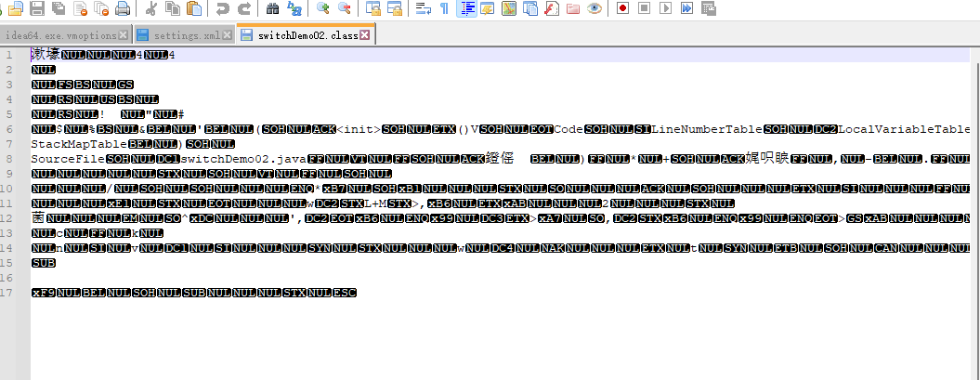Toggle Show All Characters pilcrow icon
Viewport: 980px width, 380px height.
click(x=444, y=8)
